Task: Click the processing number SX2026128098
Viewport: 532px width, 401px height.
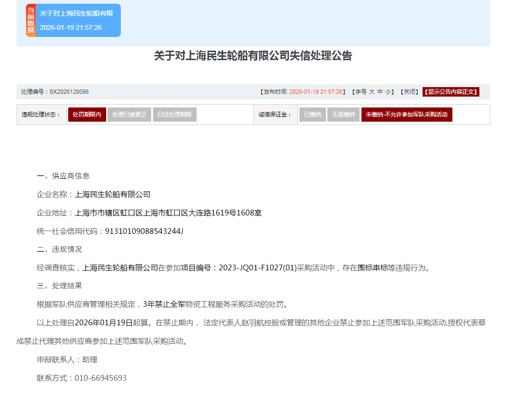Action: click(69, 92)
